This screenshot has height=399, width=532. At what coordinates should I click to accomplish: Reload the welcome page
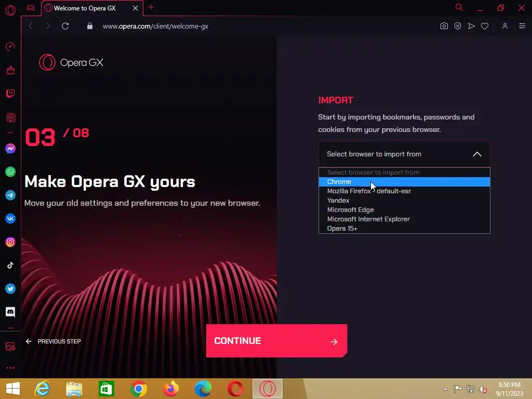[65, 26]
